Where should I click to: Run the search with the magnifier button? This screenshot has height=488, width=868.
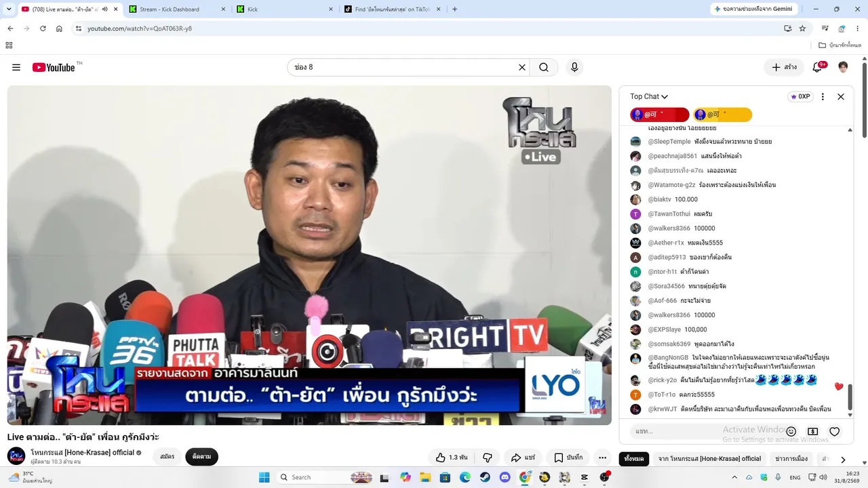click(x=544, y=67)
